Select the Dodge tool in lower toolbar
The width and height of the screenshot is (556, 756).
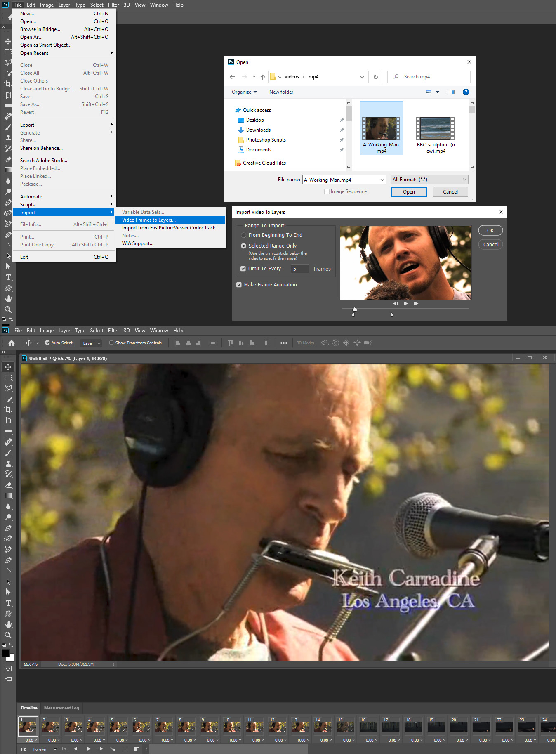coord(8,517)
